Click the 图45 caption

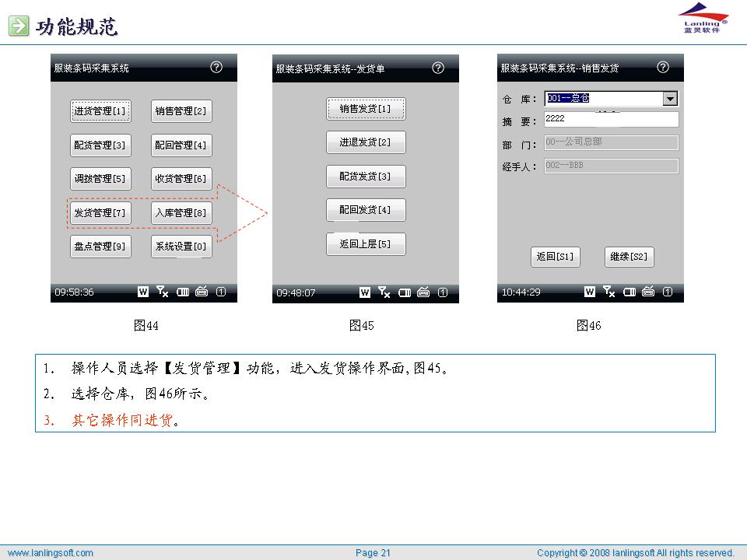pos(361,325)
